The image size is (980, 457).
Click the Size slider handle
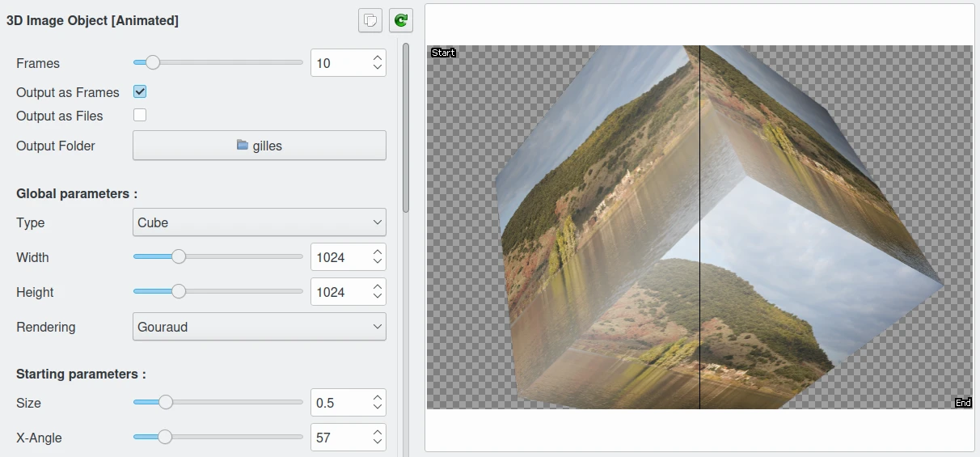click(x=165, y=402)
